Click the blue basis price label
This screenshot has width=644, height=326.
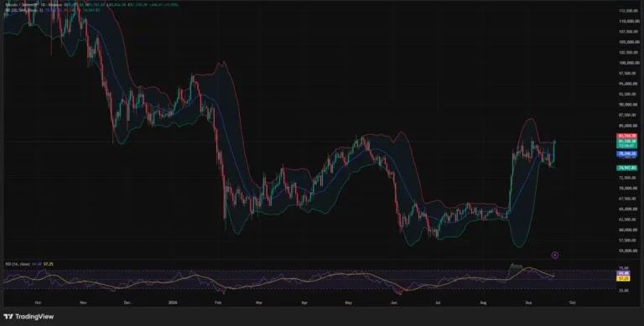(627, 153)
